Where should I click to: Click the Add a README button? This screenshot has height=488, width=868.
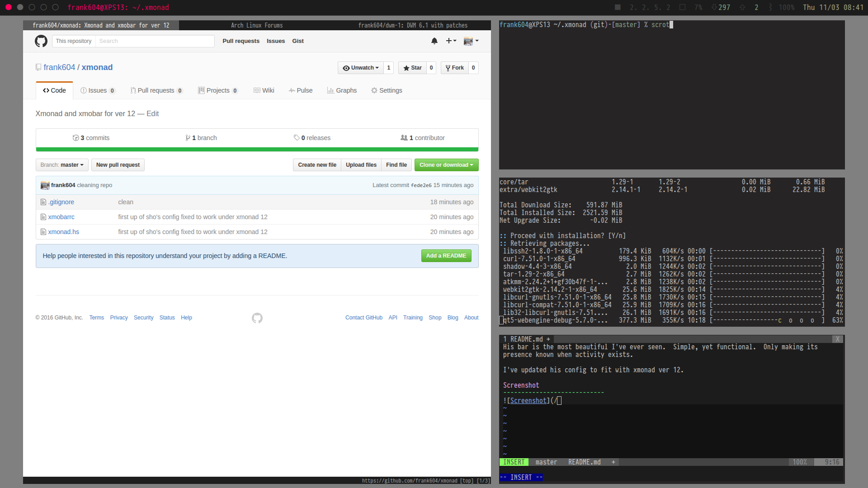[x=446, y=256]
